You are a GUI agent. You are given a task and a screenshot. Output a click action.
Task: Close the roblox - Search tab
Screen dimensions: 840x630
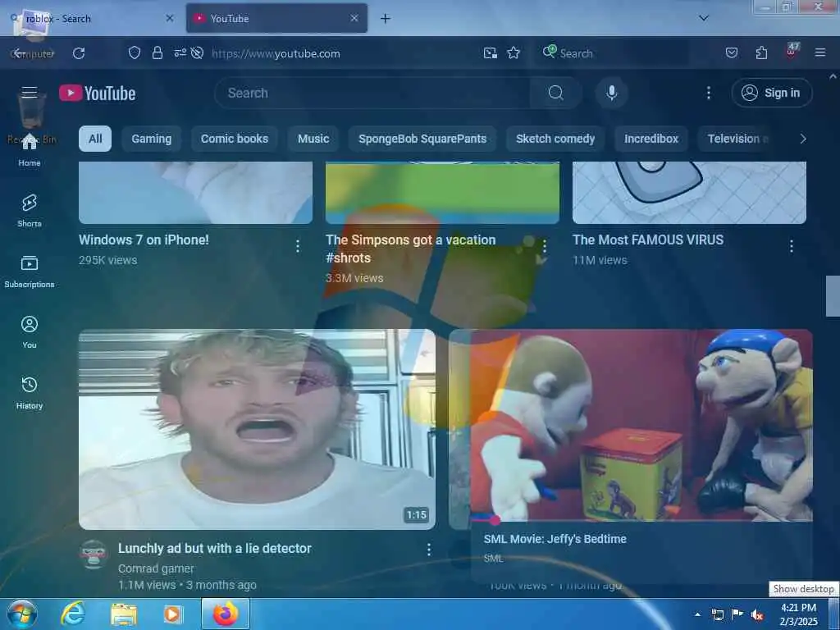coord(169,18)
